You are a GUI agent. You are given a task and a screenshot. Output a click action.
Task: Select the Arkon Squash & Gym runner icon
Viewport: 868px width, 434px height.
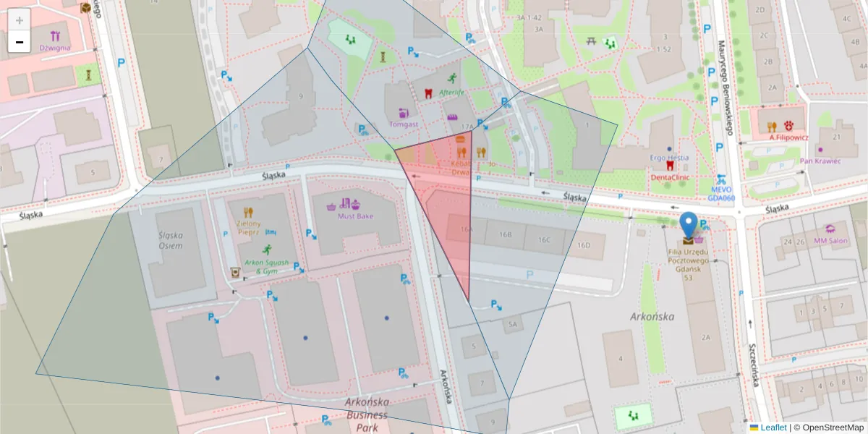tap(266, 250)
